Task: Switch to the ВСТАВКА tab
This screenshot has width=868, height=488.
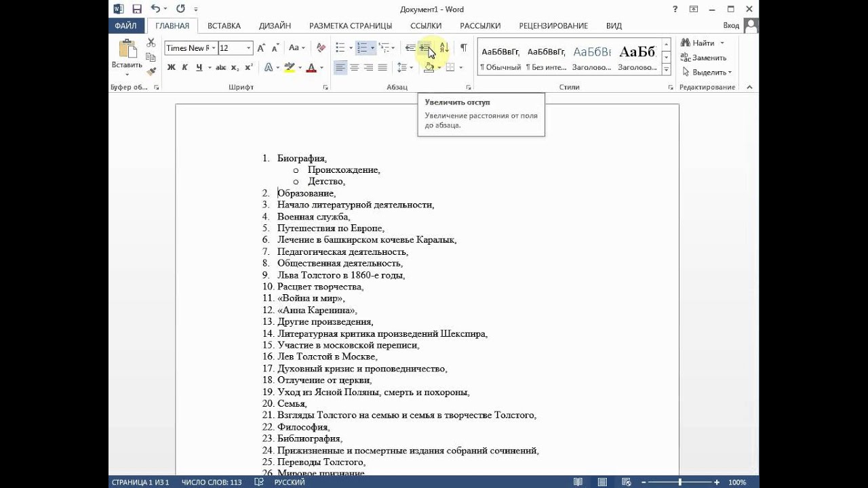Action: (x=224, y=26)
